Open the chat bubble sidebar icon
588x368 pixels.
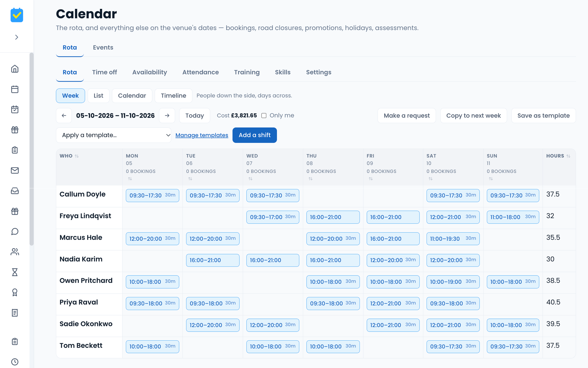(x=15, y=231)
